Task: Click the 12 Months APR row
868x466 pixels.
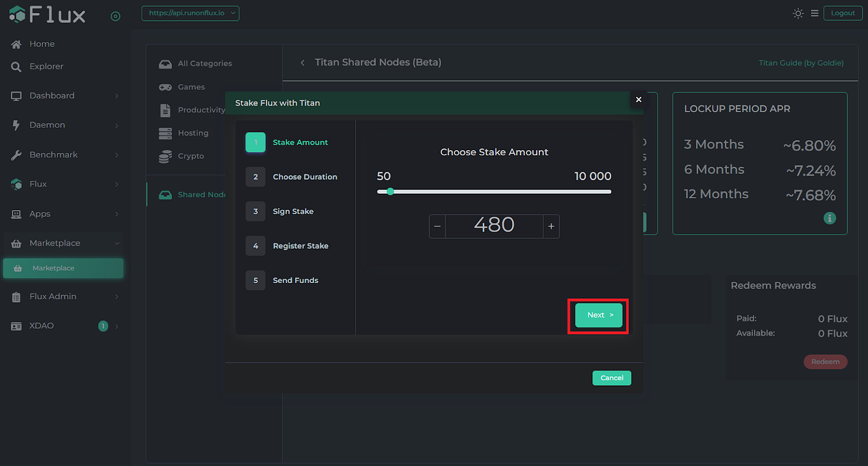Action: pos(760,194)
